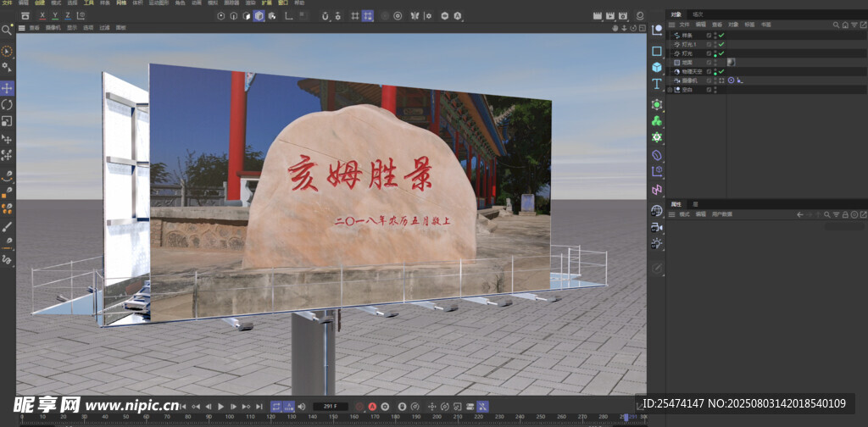Viewport: 868px width, 427px height.
Task: Select the Move tool in left toolbar
Action: (7, 88)
